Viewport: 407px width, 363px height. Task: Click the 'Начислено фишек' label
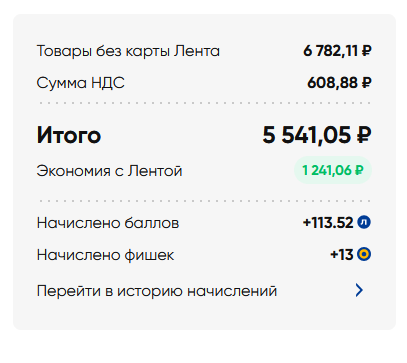tap(105, 255)
